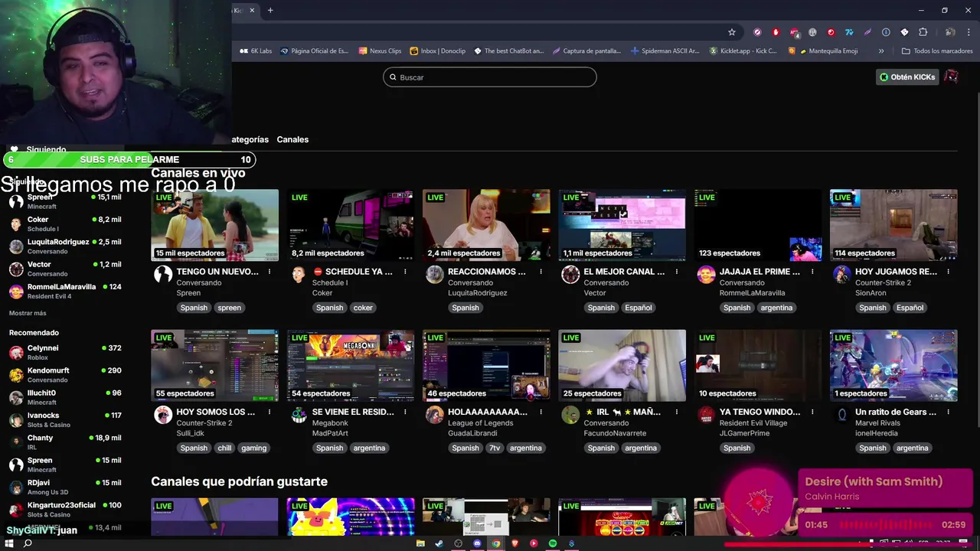980x551 pixels.
Task: Open options menu for HOY JUGAMOS RE stream
Action: pyautogui.click(x=948, y=272)
